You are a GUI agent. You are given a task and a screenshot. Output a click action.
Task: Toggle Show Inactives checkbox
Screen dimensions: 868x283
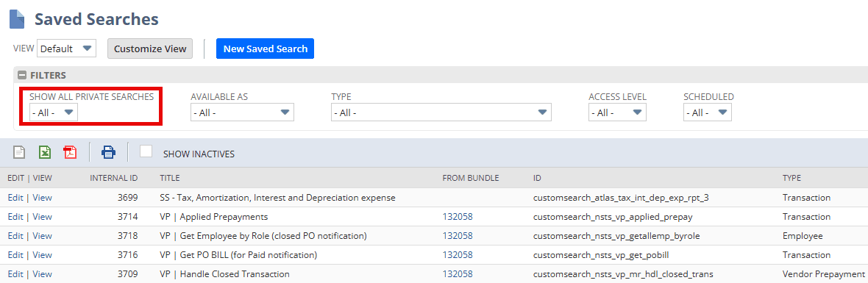(x=146, y=151)
